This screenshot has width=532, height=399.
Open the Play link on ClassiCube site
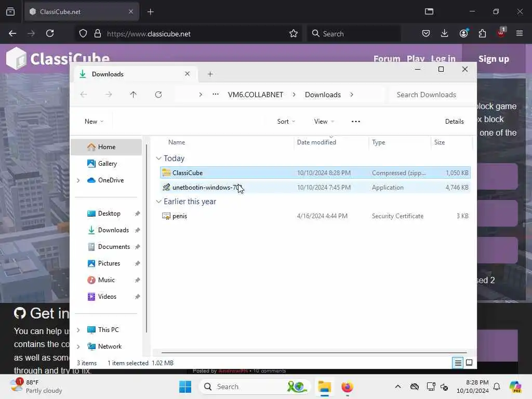click(x=416, y=59)
